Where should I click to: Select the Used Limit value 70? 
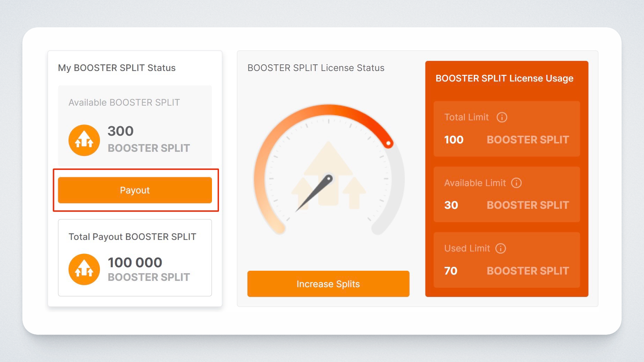click(451, 271)
